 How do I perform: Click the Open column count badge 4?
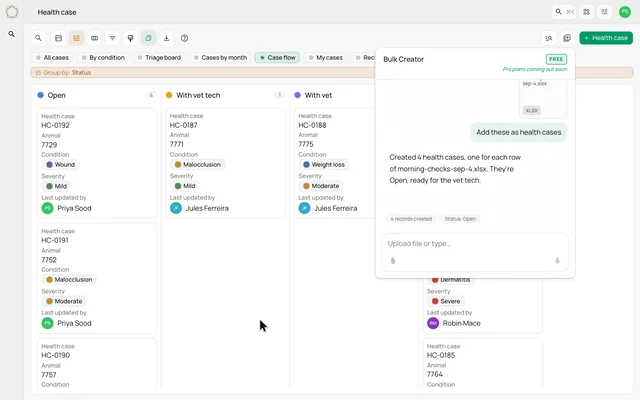151,95
